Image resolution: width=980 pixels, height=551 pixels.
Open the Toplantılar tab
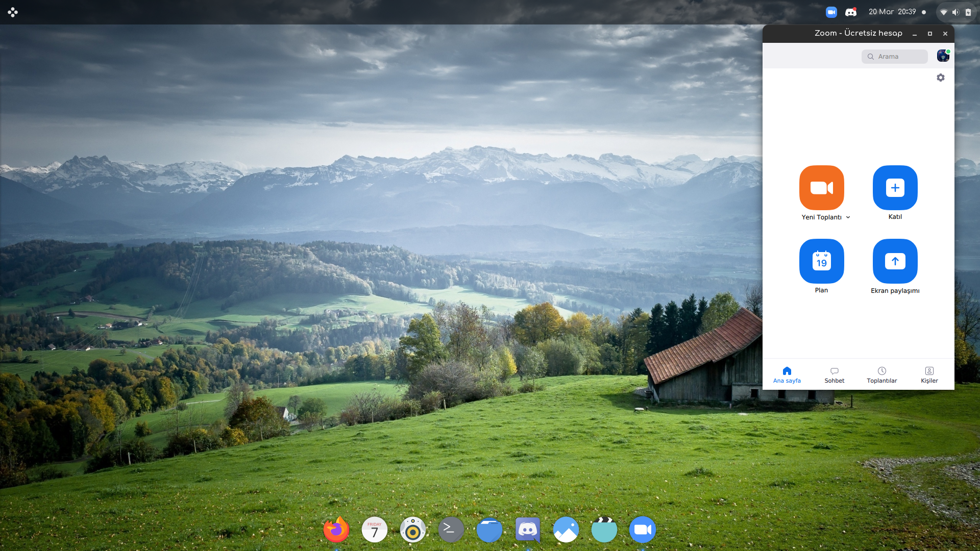881,375
